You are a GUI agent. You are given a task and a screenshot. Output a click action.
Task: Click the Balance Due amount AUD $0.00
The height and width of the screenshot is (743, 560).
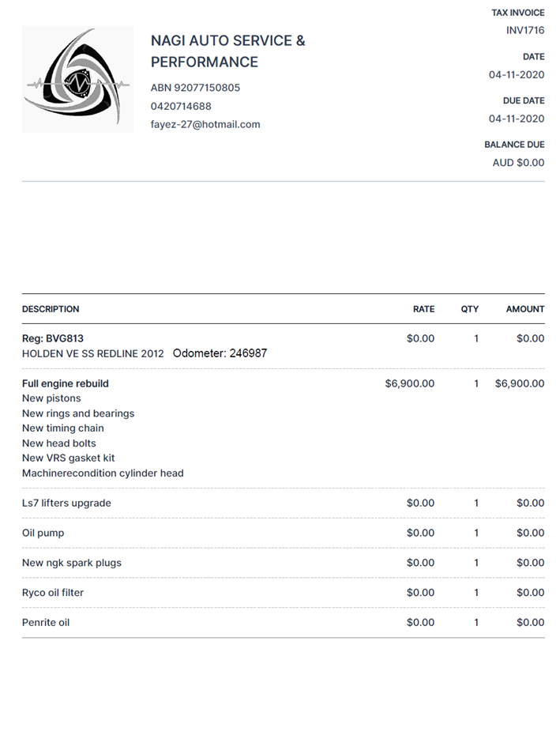coord(518,163)
